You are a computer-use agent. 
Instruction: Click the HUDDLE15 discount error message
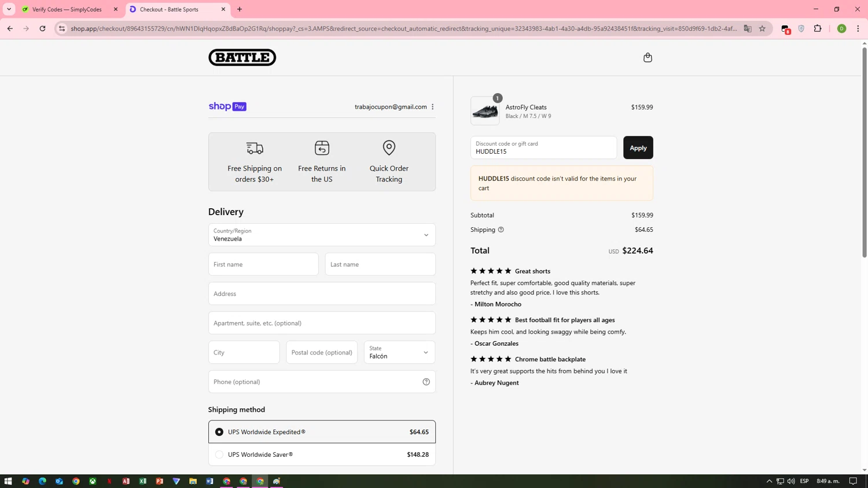(562, 183)
